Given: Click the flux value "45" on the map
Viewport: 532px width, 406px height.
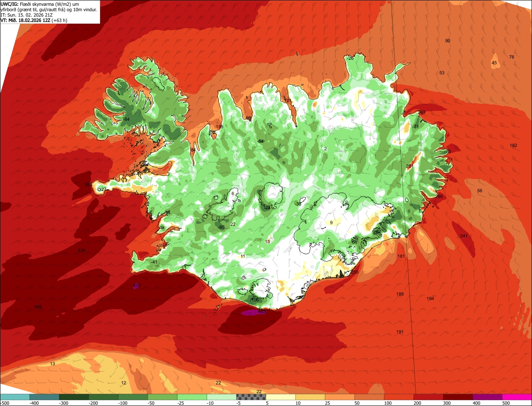Looking at the screenshot, I should click(x=494, y=63).
